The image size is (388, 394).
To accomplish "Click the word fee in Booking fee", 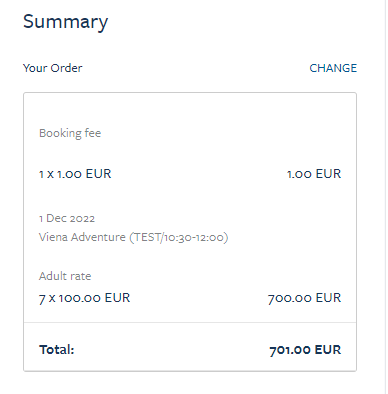I will (x=93, y=133).
